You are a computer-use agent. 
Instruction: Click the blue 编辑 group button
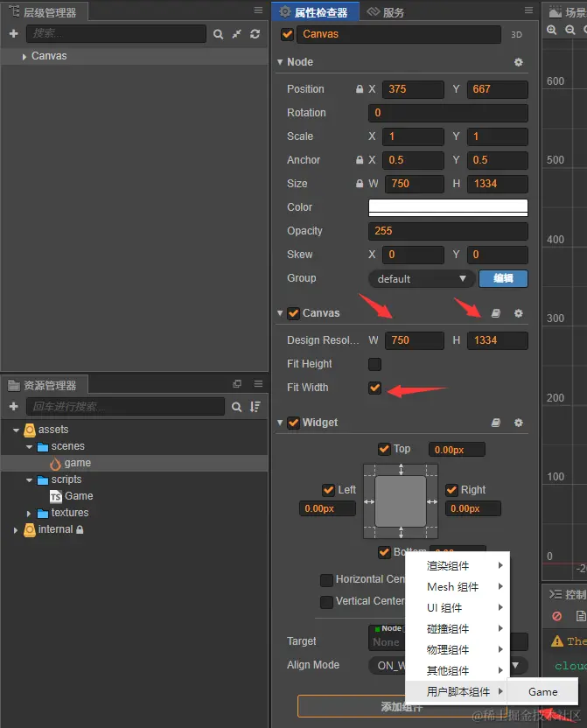tap(504, 278)
